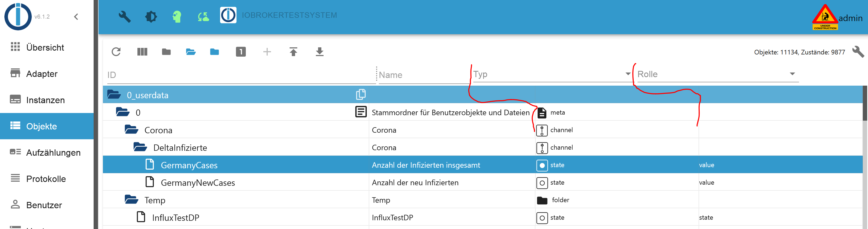This screenshot has height=229, width=868.
Task: Open the object browser wrench settings icon
Action: coord(858,52)
